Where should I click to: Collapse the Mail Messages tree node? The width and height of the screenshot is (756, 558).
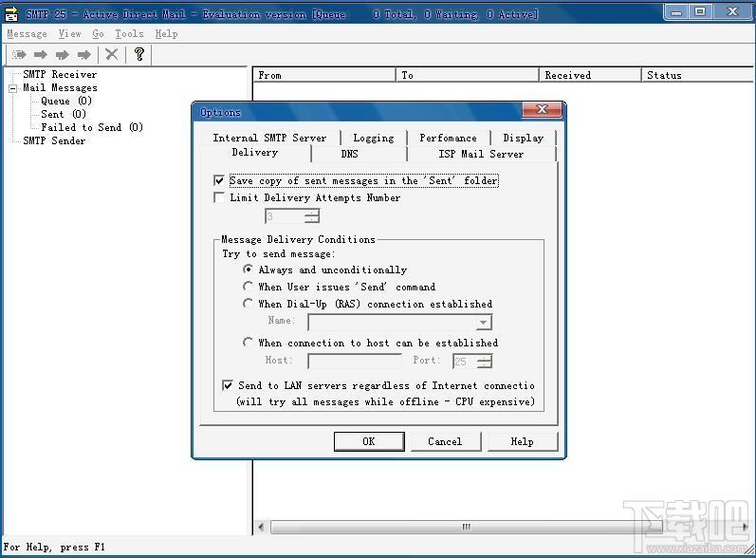[x=13, y=88]
